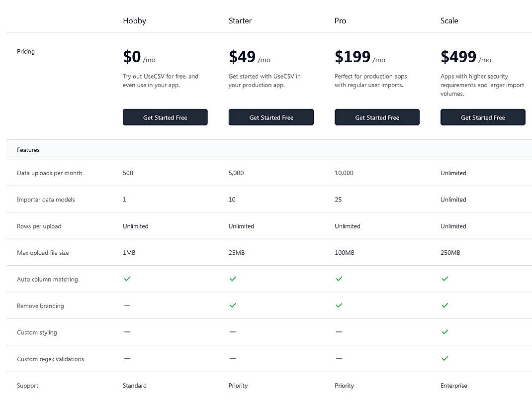Click the Custom styling checkmark under Scale
The width and height of the screenshot is (532, 412).
pos(444,332)
